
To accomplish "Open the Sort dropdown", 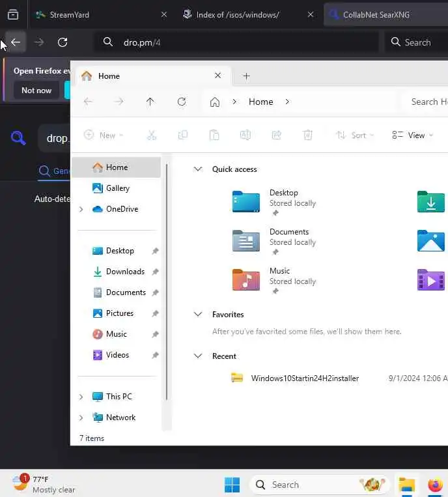I will coord(355,135).
